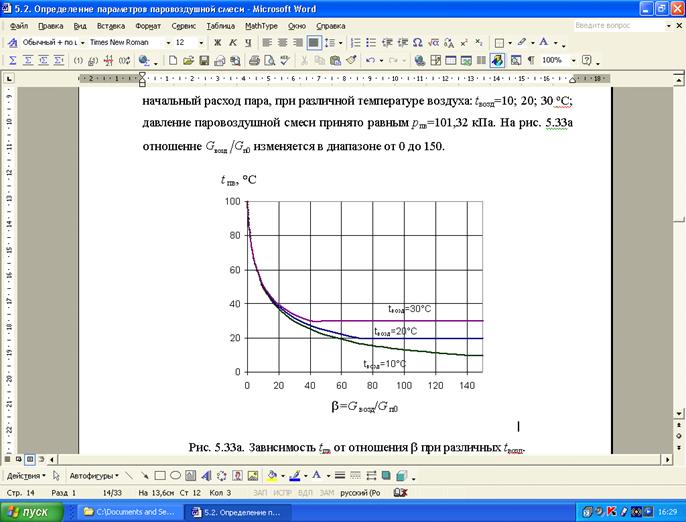Screen dimensions: 686x522
Task: Show nonprinting characters with ¶ icon
Action: pos(531,60)
